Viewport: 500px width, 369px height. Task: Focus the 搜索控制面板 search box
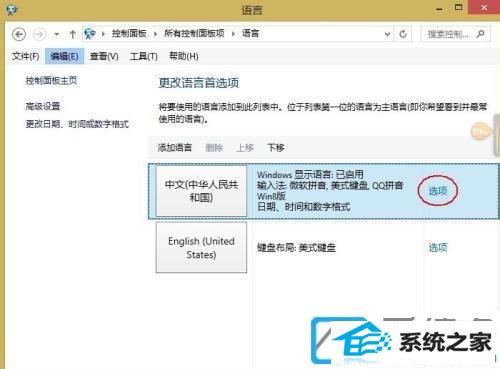pyautogui.click(x=455, y=34)
